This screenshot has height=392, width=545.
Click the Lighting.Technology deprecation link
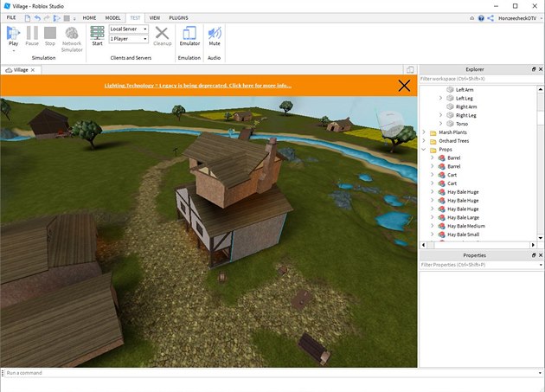[198, 86]
